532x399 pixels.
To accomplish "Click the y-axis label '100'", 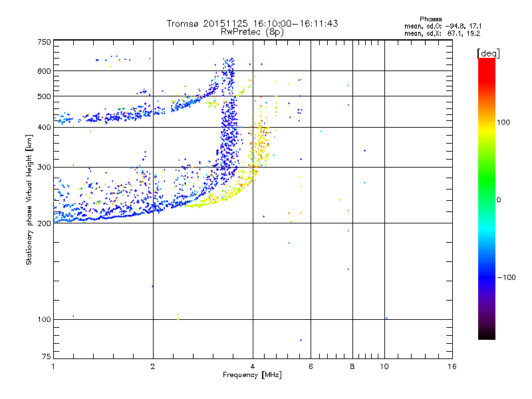I will coord(45,320).
